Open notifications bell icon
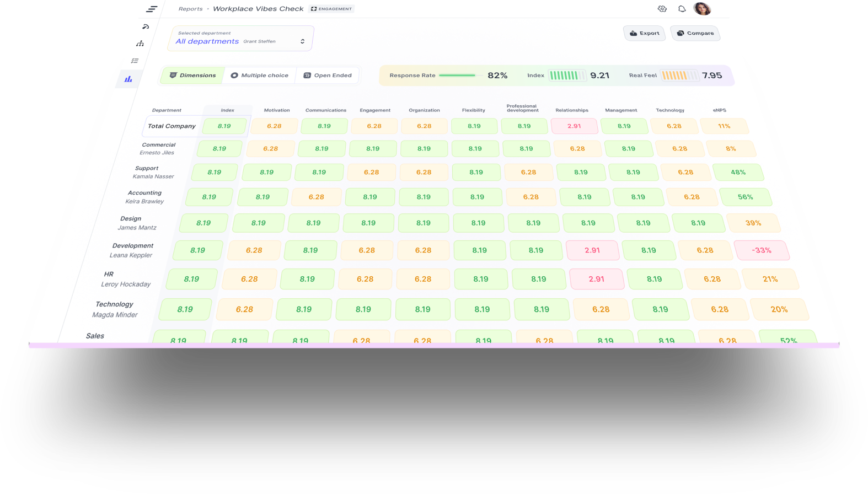This screenshot has width=868, height=494. click(x=682, y=9)
